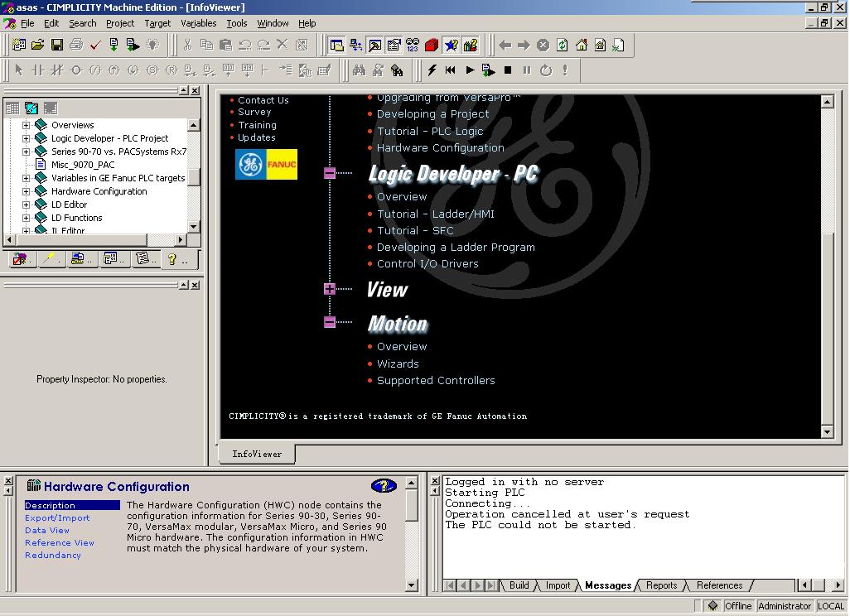
Task: Validate the project with the red checkmark icon
Action: tap(95, 45)
